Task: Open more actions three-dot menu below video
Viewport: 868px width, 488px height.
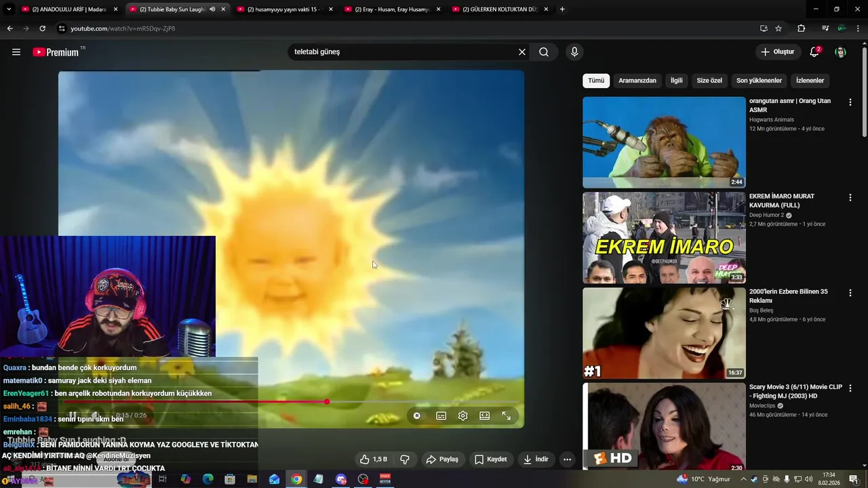Action: pos(567,459)
